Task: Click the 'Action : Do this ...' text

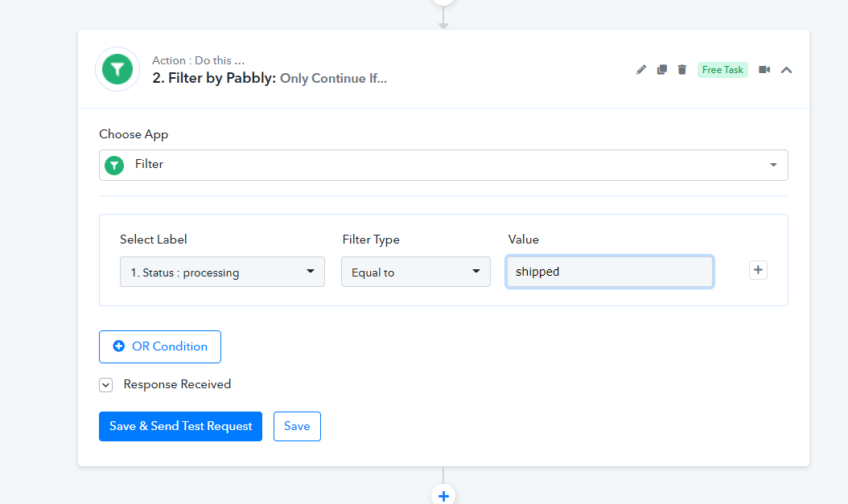Action: (x=198, y=60)
